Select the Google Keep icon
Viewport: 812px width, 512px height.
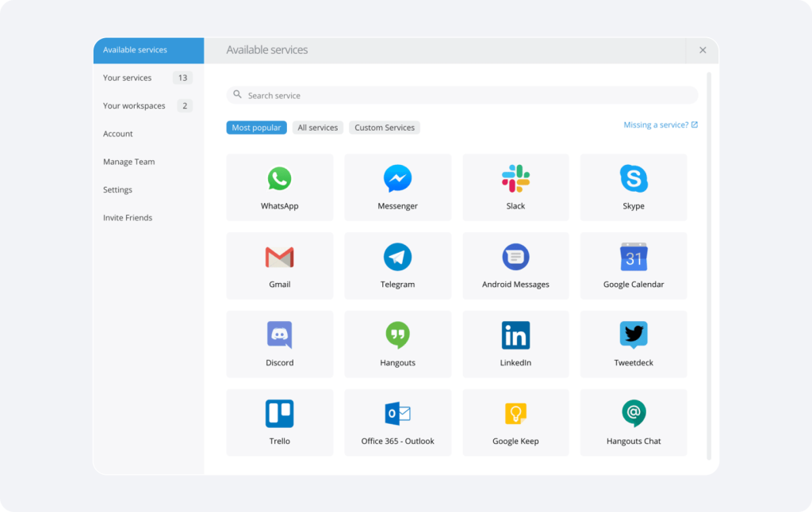515,414
